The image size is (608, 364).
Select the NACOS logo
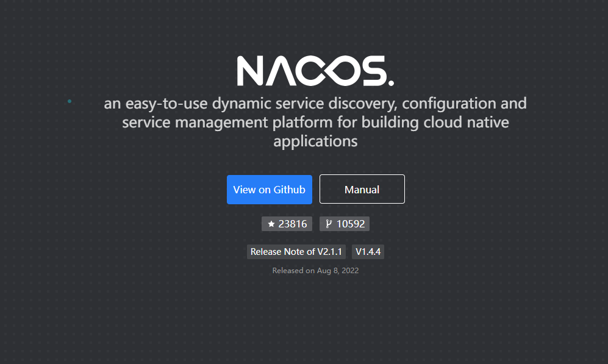315,69
